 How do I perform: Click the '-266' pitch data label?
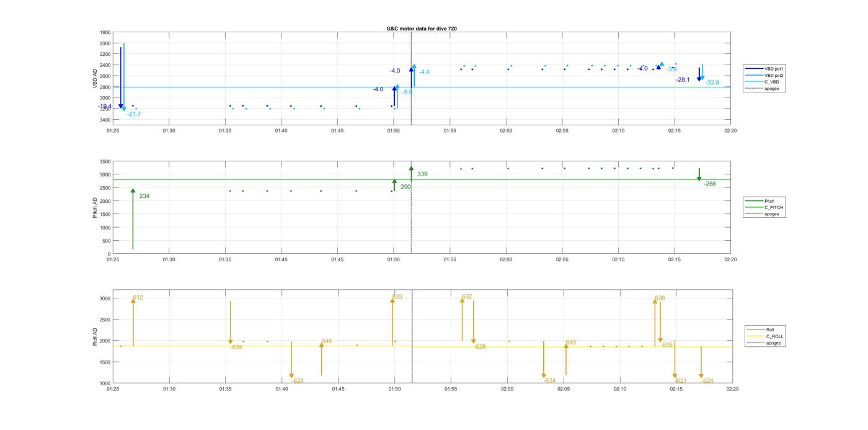coord(710,184)
